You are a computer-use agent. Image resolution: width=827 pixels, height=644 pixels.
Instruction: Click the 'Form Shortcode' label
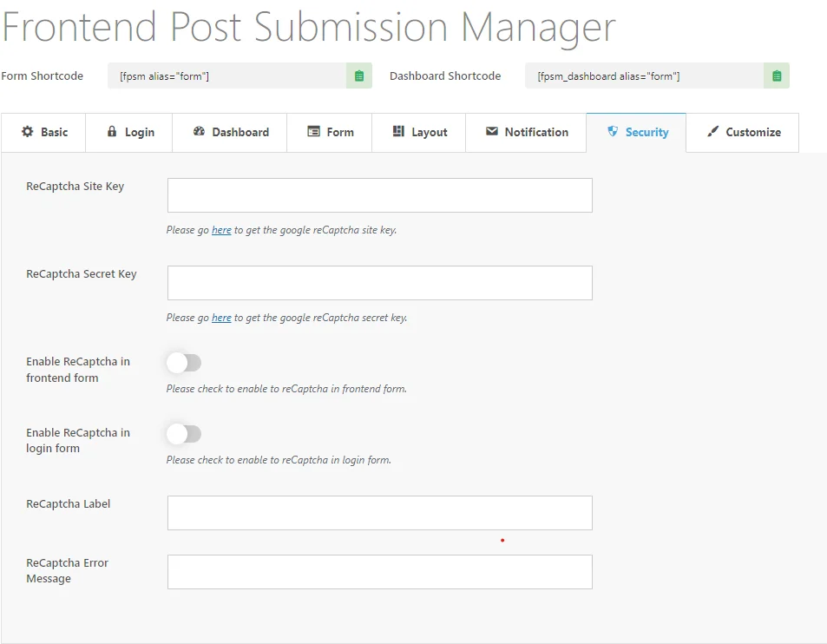pyautogui.click(x=43, y=76)
